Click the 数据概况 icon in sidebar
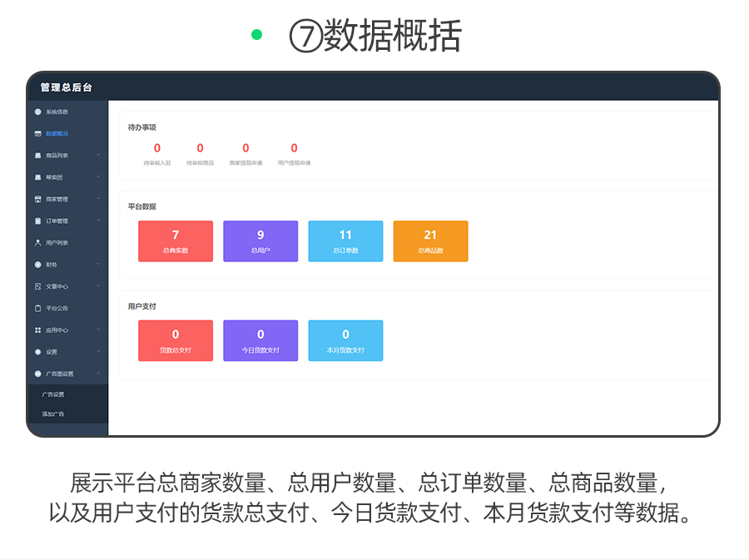The height and width of the screenshot is (560, 749). (37, 133)
